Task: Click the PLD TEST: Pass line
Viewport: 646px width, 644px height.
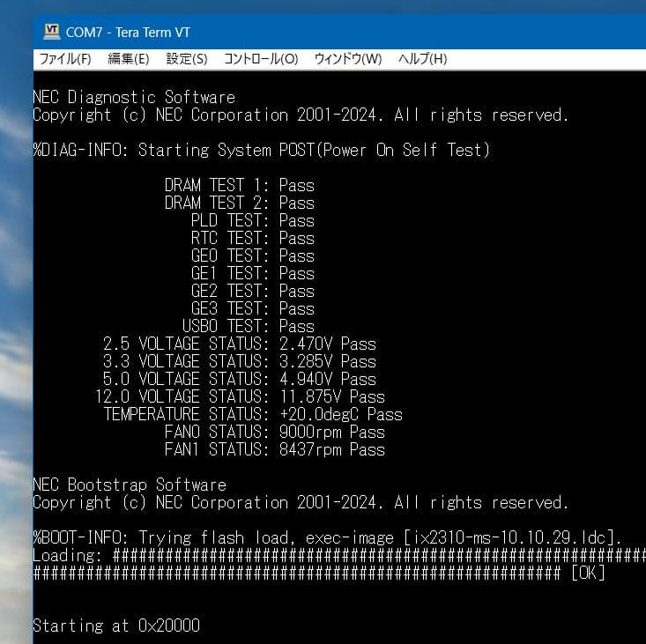Action: tap(253, 221)
